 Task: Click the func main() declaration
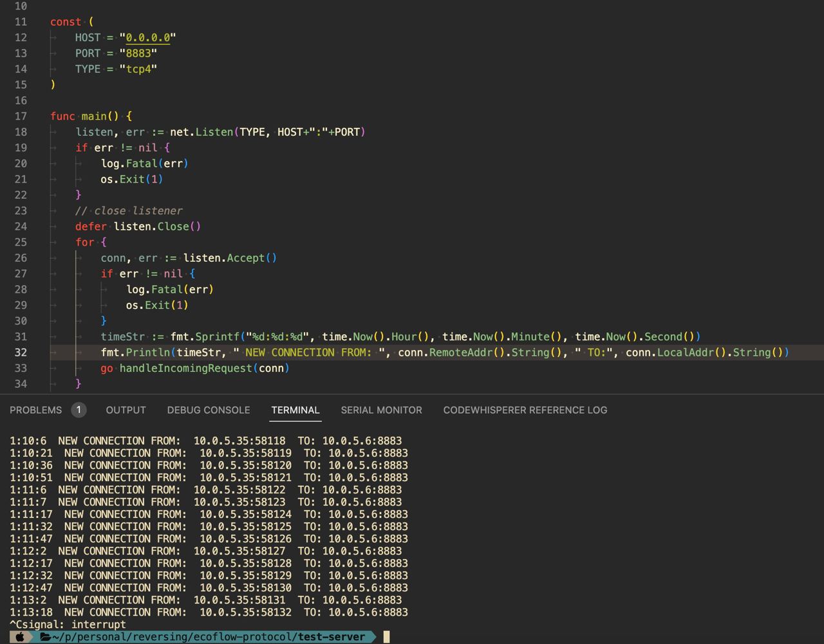coord(91,116)
